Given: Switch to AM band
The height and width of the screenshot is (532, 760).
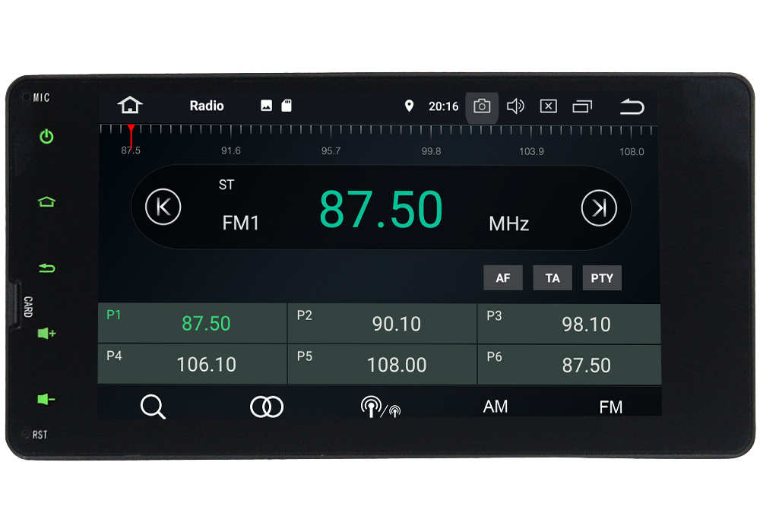Looking at the screenshot, I should (496, 407).
